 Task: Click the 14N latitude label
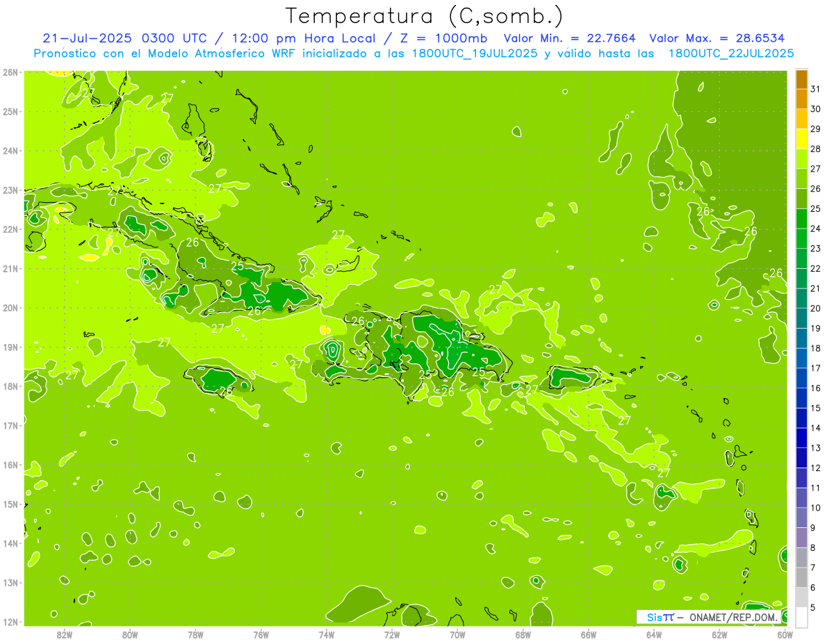click(x=10, y=543)
